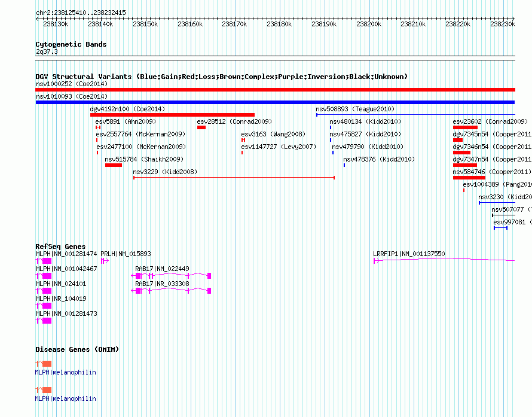532x417 pixels.
Task: Open the esv1004389 variant label
Action: (497, 184)
